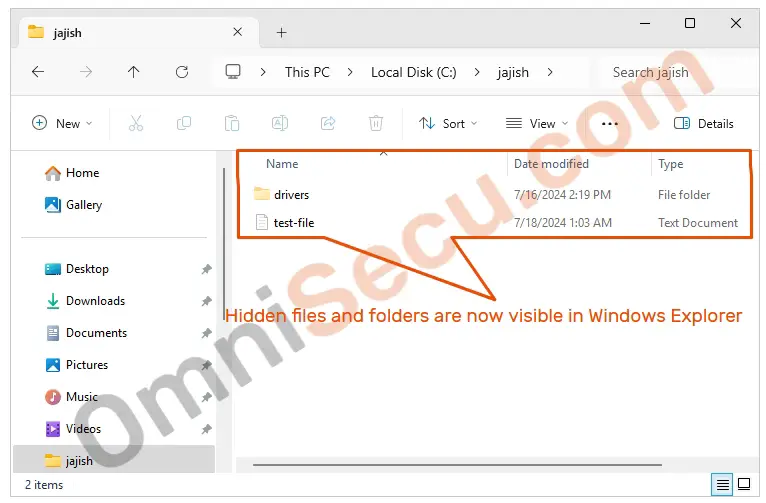Toggle the Details pane button

tap(703, 124)
